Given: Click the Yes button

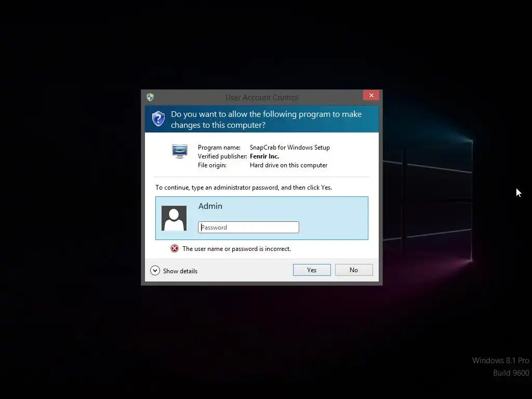Looking at the screenshot, I should [312, 270].
